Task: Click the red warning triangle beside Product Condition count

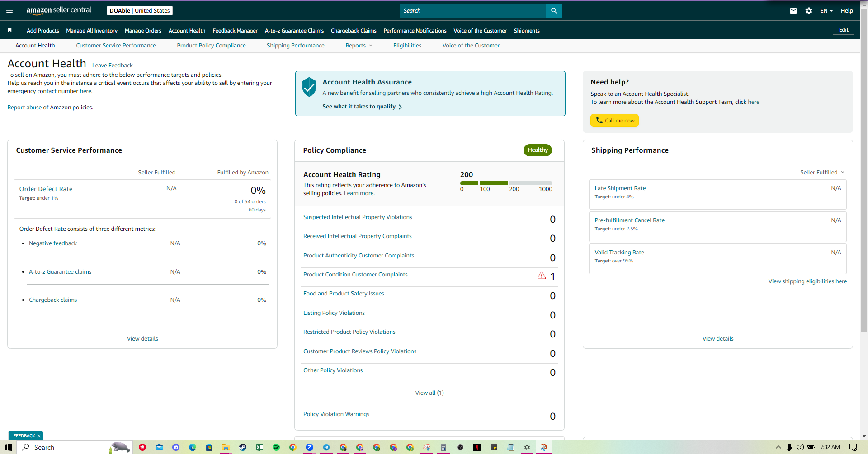Action: point(542,276)
